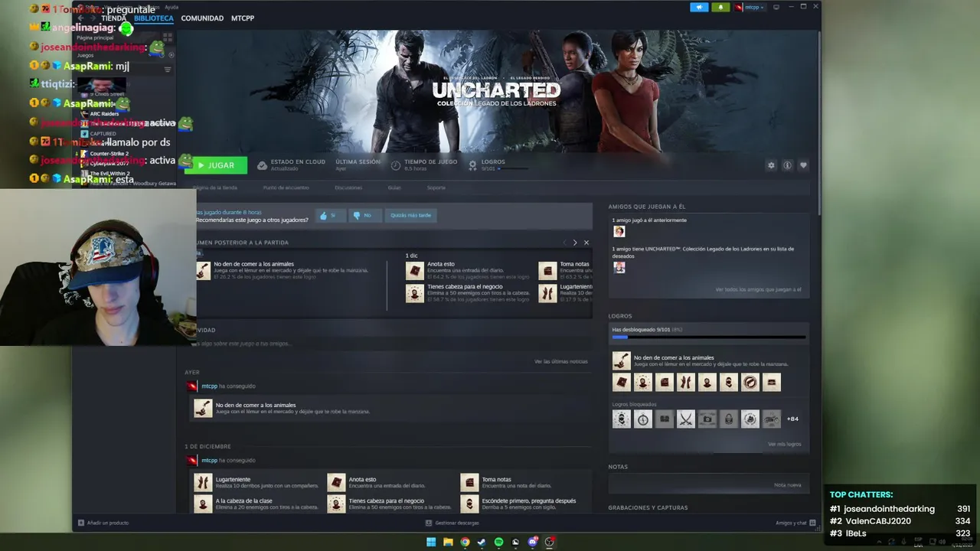Open File Explorer from taskbar

(x=448, y=542)
